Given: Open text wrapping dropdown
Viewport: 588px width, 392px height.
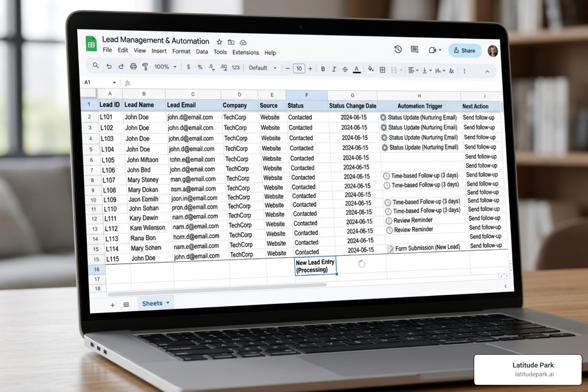Looking at the screenshot, I should pos(440,71).
